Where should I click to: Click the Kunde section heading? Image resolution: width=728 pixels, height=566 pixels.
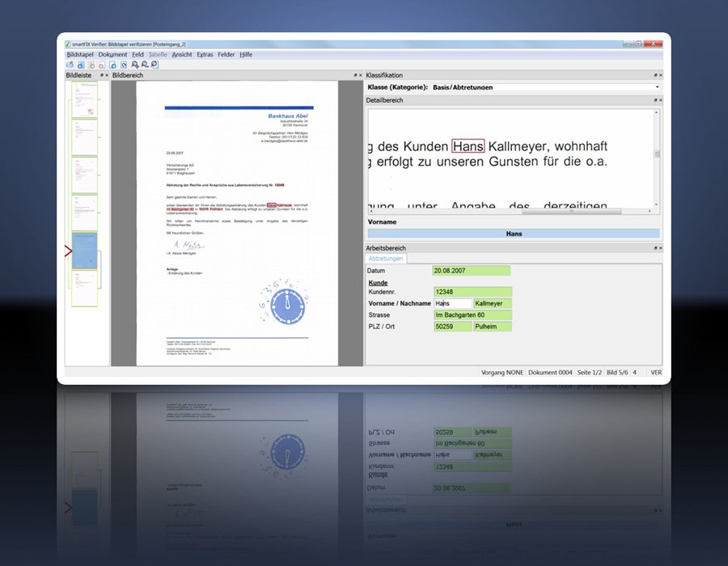coord(378,282)
